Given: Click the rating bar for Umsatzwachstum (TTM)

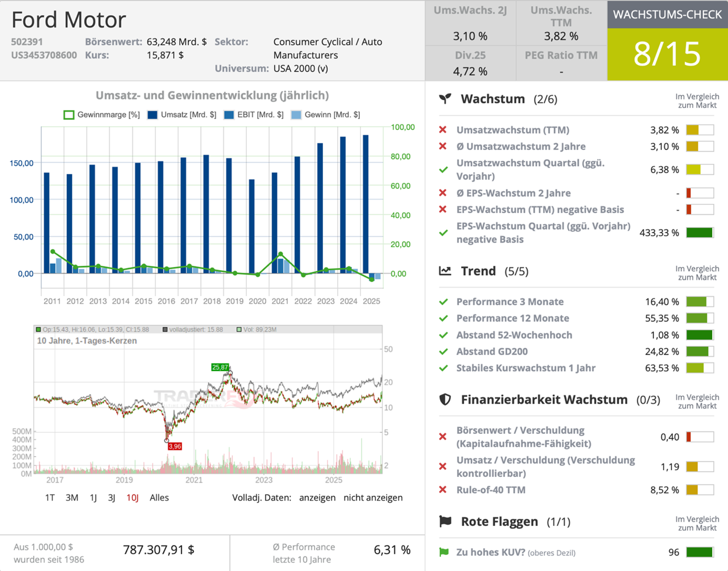Looking at the screenshot, I should [700, 130].
